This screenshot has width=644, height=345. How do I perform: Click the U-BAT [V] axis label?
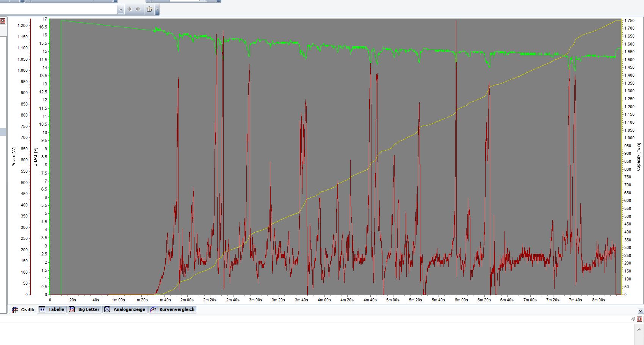coord(36,157)
